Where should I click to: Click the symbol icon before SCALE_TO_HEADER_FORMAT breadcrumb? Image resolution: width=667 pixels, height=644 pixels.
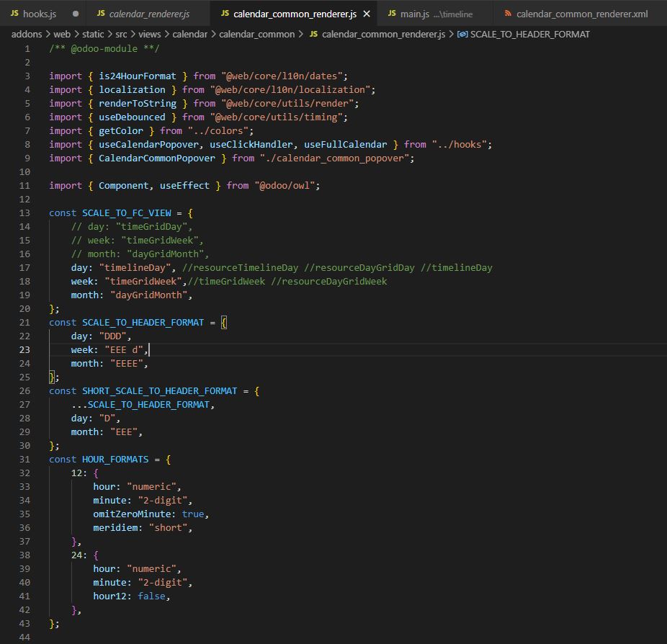coord(464,34)
